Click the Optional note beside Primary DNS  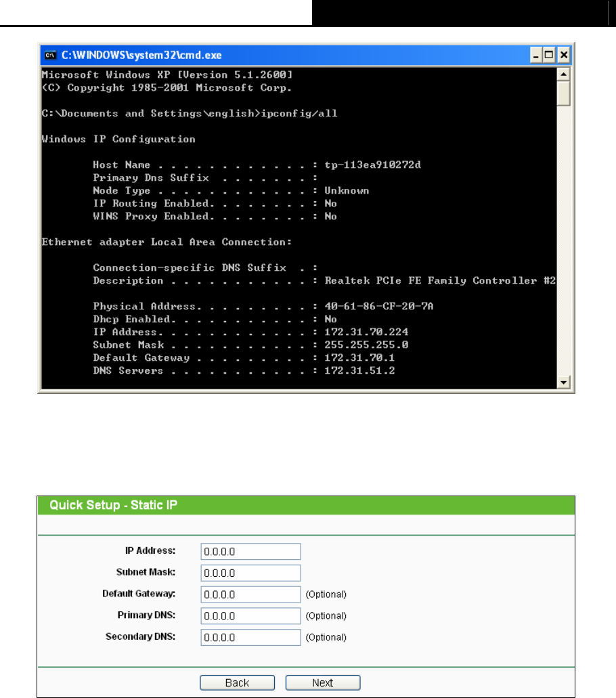[x=326, y=615]
